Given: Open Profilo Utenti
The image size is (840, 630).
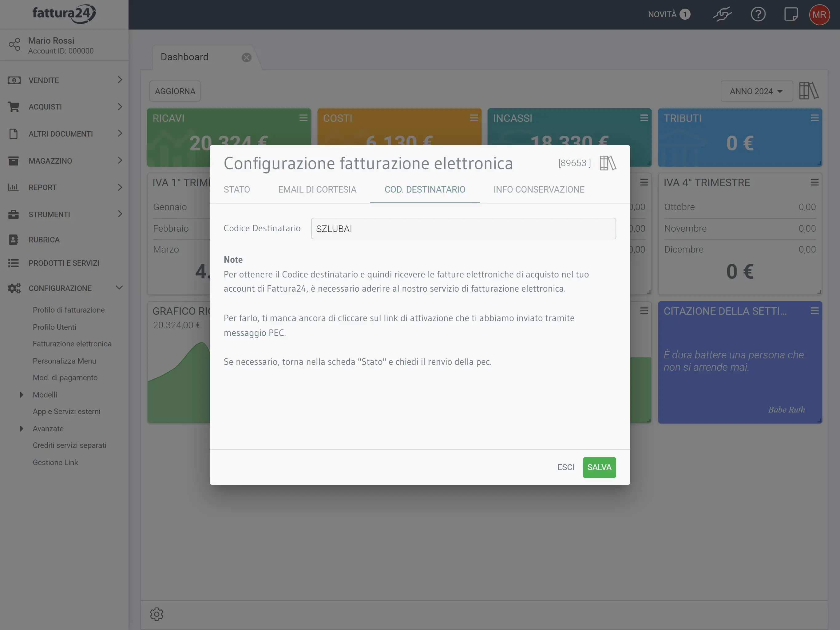Looking at the screenshot, I should coord(54,327).
